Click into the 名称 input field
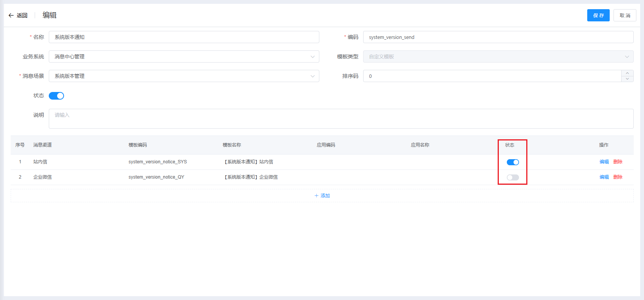The width and height of the screenshot is (644, 300). [184, 37]
